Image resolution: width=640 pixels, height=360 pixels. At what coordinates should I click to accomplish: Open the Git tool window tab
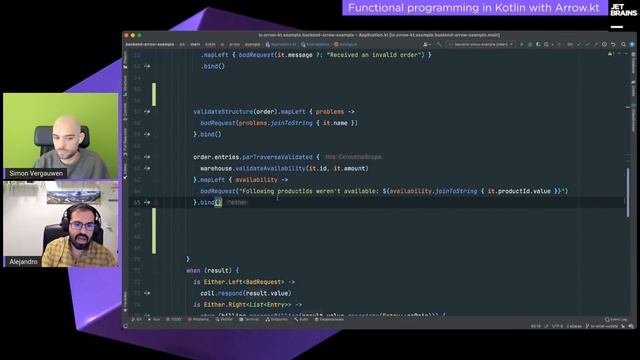[x=137, y=320]
